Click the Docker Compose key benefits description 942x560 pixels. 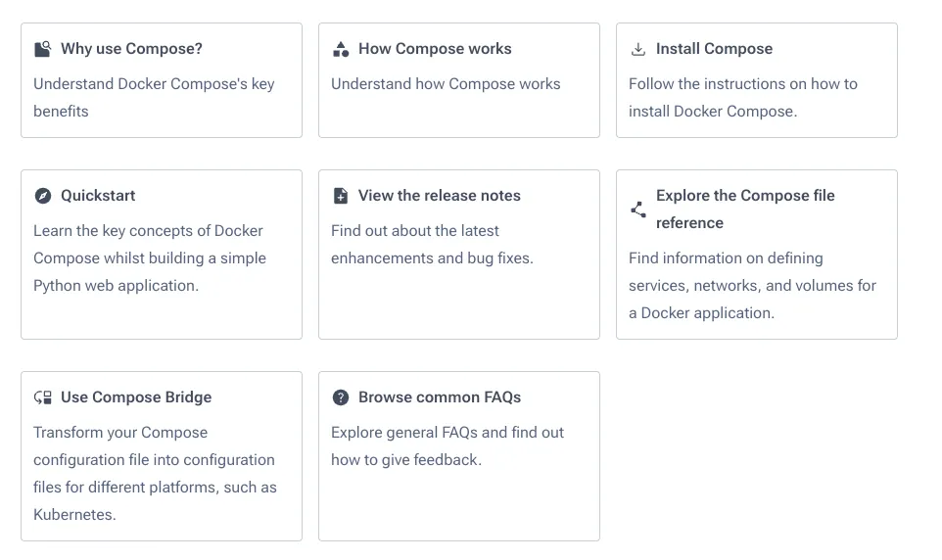(x=154, y=98)
